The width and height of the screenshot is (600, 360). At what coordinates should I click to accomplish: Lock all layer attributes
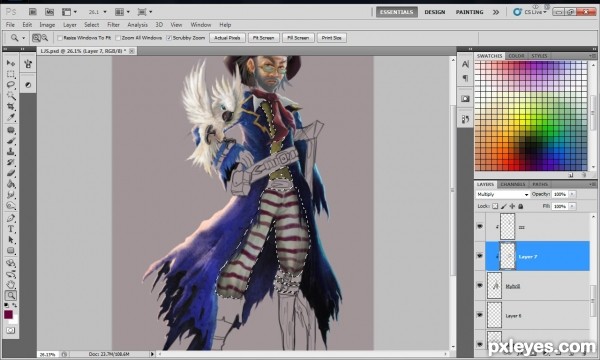(520, 206)
